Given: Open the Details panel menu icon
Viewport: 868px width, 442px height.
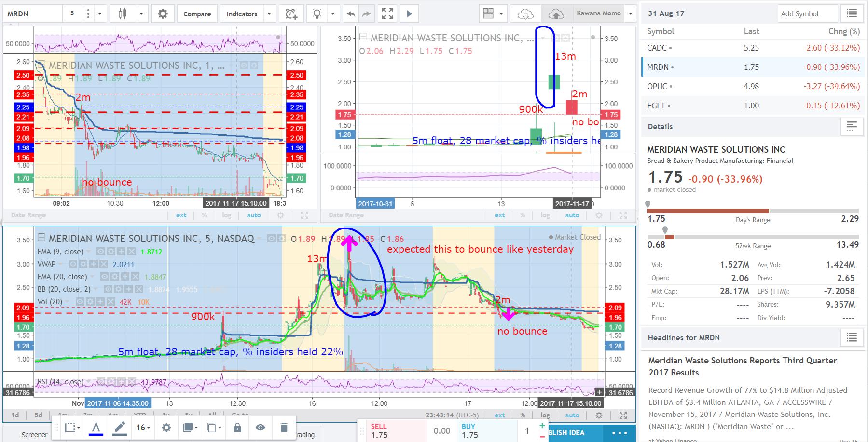Looking at the screenshot, I should (x=852, y=126).
